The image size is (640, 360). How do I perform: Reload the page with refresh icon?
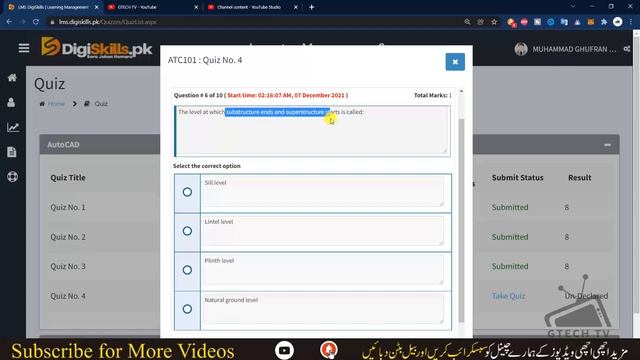tap(36, 22)
